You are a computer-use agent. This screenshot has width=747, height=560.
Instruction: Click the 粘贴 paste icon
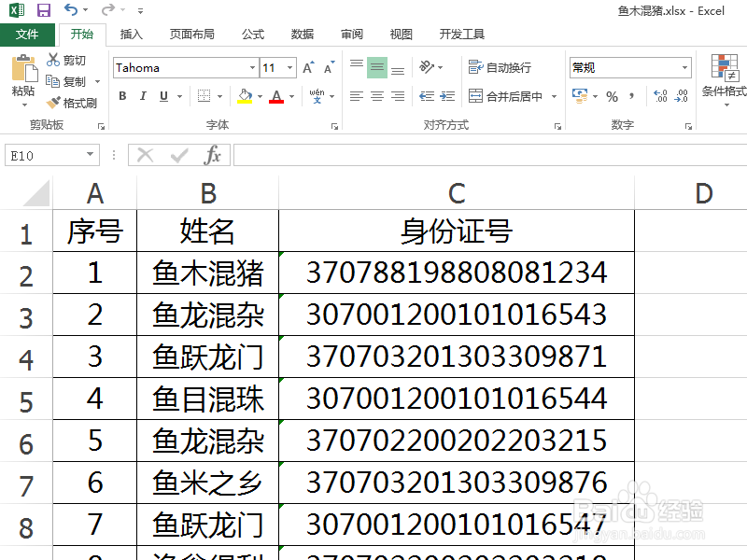24,68
